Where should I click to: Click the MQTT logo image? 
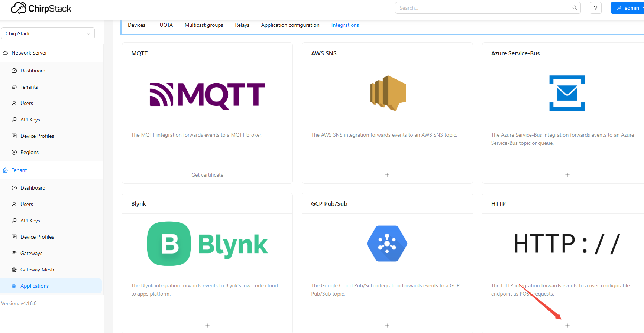pos(207,95)
